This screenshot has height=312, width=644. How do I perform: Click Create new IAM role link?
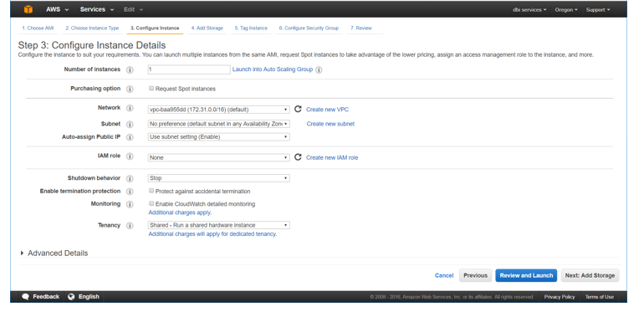click(332, 157)
